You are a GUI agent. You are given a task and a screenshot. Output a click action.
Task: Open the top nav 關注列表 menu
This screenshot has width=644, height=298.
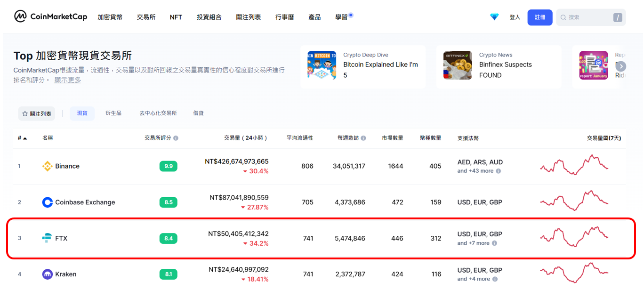pos(249,17)
